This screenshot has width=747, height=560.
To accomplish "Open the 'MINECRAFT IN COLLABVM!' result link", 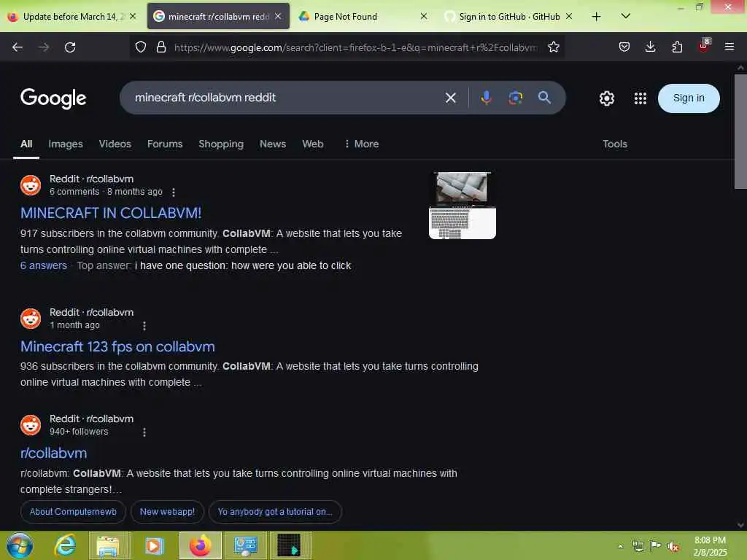I will pyautogui.click(x=111, y=213).
